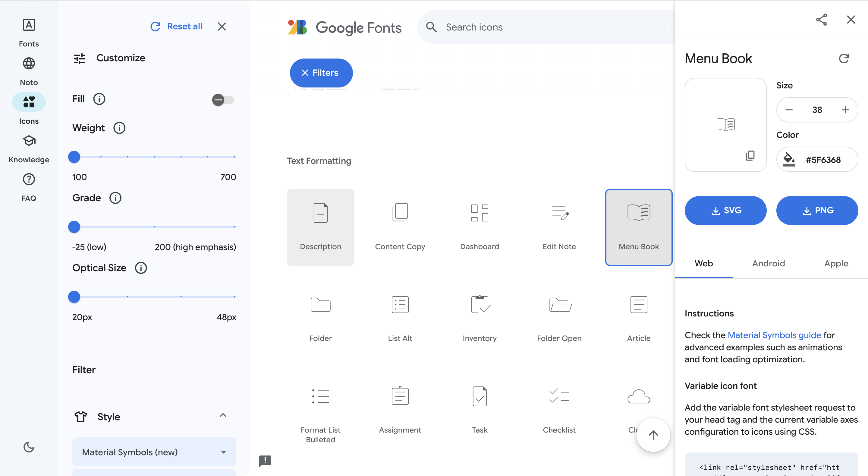Collapse the Style filter section
This screenshot has width=868, height=476.
click(x=223, y=416)
